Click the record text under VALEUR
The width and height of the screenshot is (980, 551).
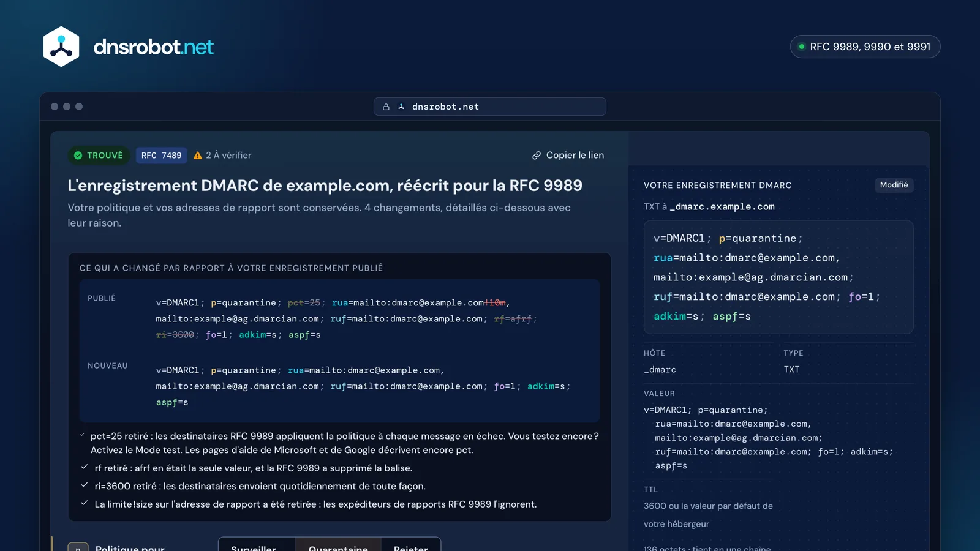(x=768, y=438)
